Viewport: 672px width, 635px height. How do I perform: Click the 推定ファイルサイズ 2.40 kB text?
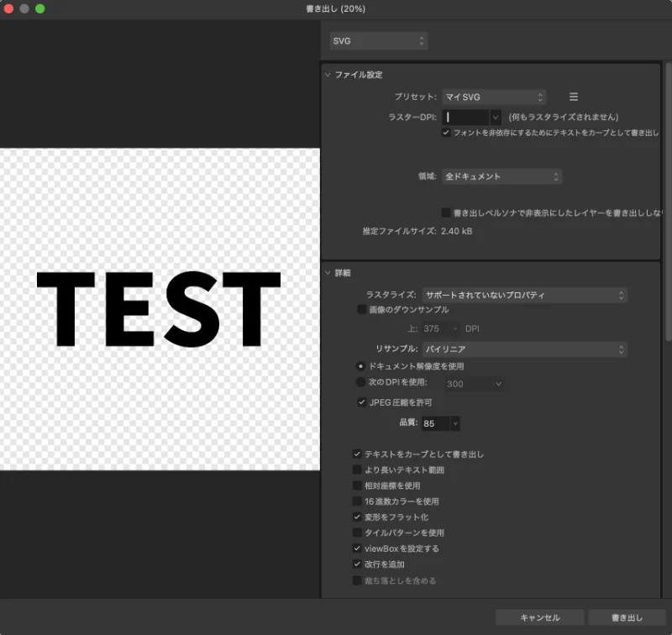(x=417, y=231)
